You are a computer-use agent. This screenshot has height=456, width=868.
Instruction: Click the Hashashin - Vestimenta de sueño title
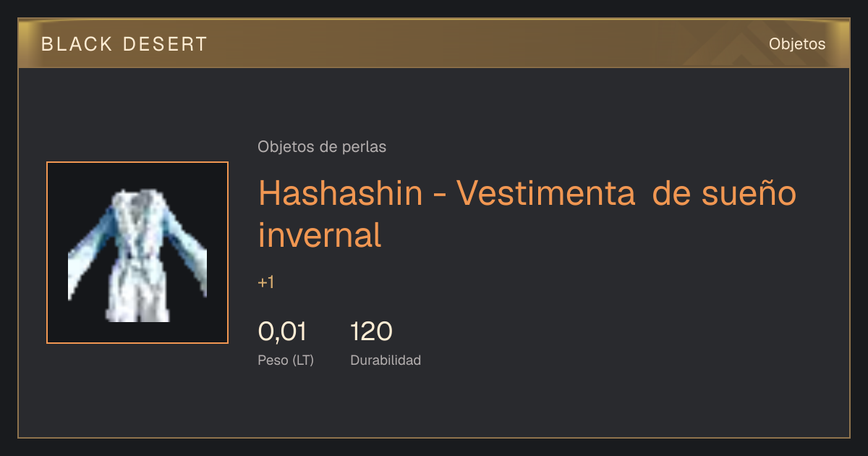tap(527, 193)
